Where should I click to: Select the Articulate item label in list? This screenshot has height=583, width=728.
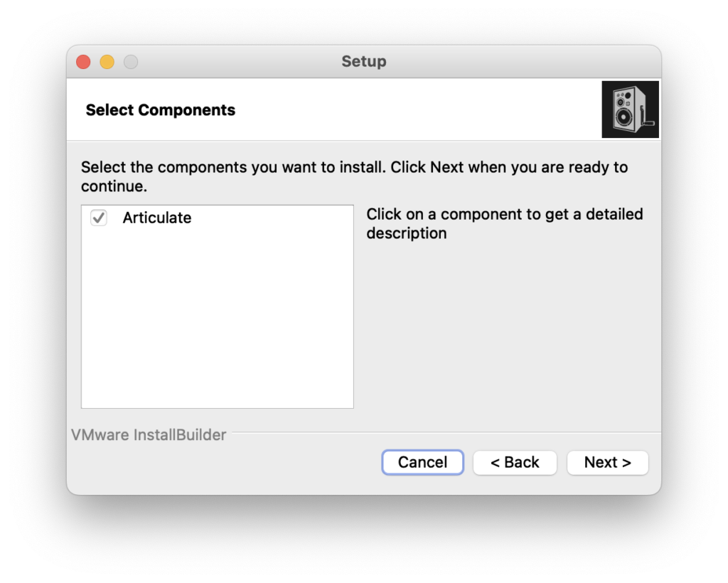coord(156,218)
